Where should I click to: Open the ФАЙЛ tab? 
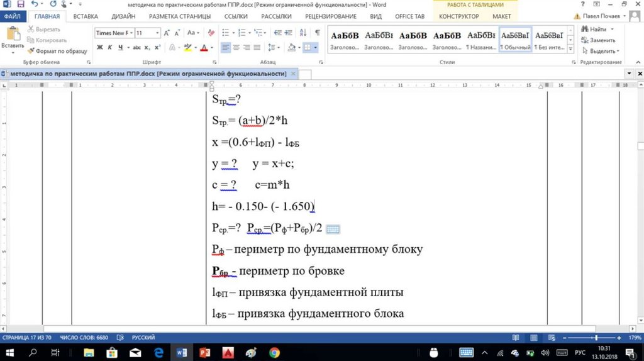(x=13, y=16)
